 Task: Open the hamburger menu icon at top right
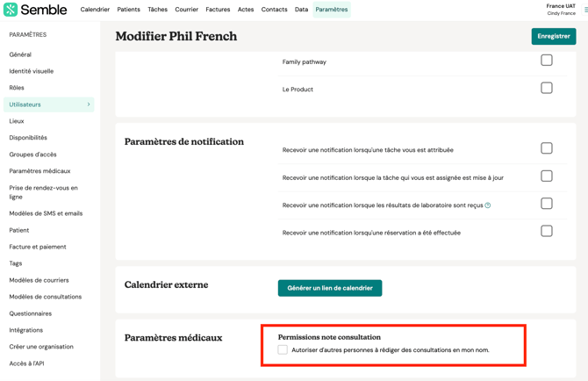tap(585, 10)
